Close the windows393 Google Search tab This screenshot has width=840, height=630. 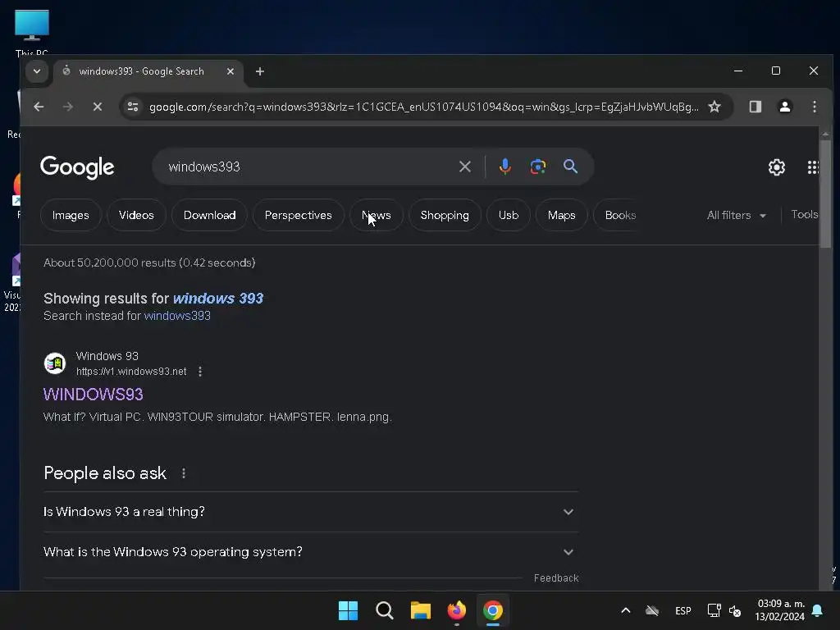231,71
